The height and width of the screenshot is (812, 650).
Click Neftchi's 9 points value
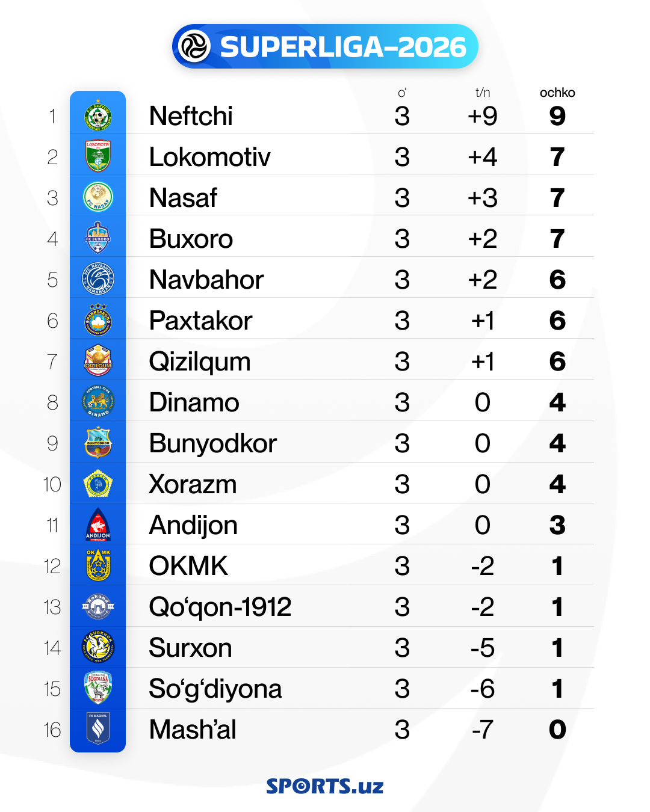557,116
